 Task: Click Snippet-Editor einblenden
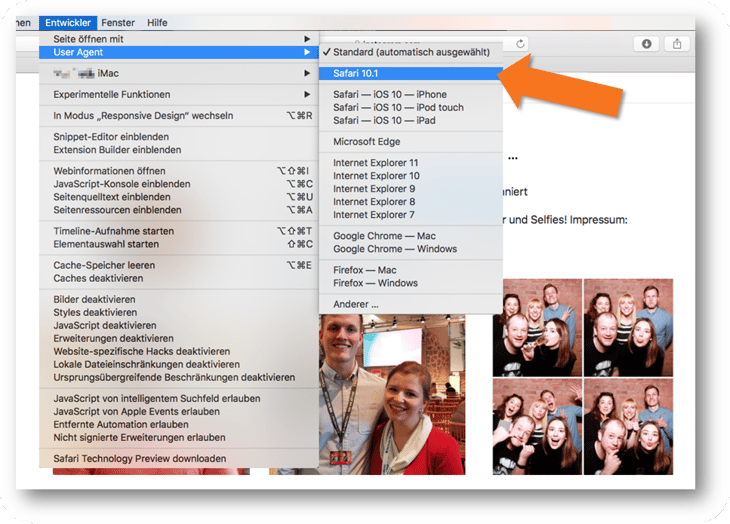tap(179, 137)
